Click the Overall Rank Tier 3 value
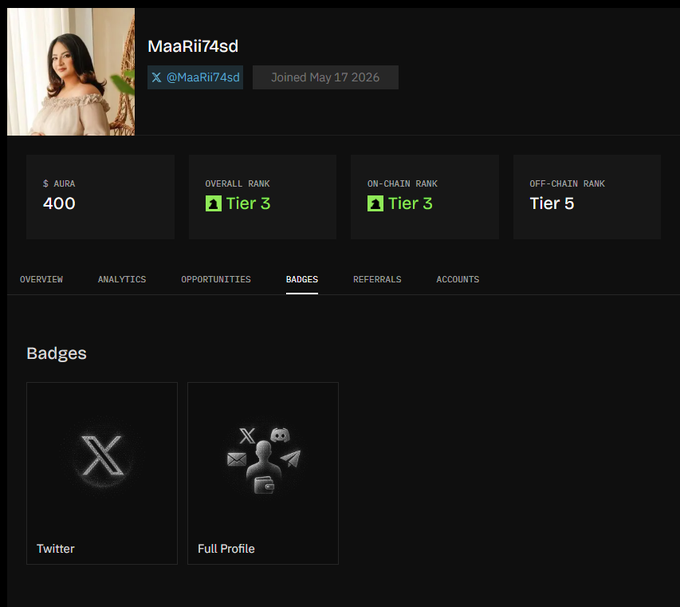Viewport: 680px width, 607px height. (x=248, y=203)
